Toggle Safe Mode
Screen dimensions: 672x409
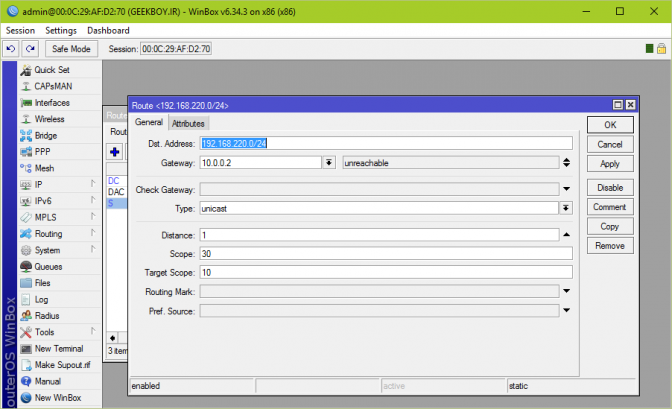coord(71,49)
